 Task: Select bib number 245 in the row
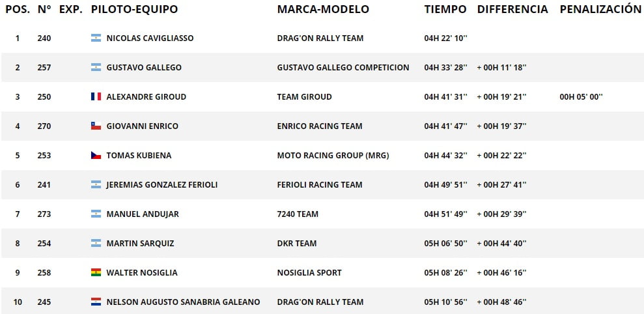(x=44, y=302)
